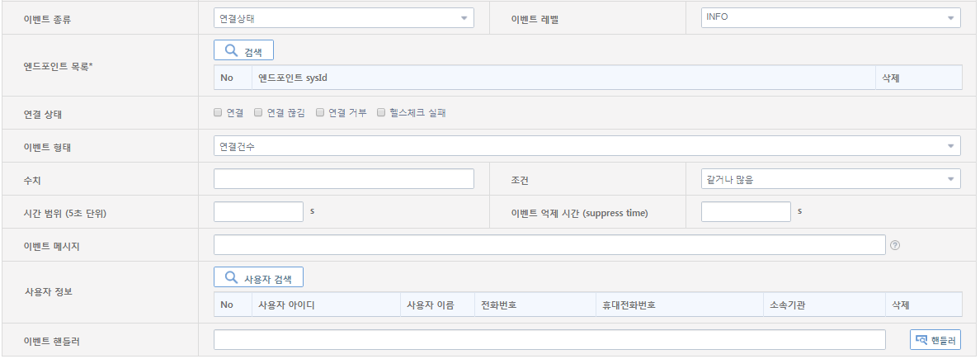Image resolution: width=980 pixels, height=359 pixels.
Task: Focus the 이벤트 메시지 text field
Action: pyautogui.click(x=549, y=245)
